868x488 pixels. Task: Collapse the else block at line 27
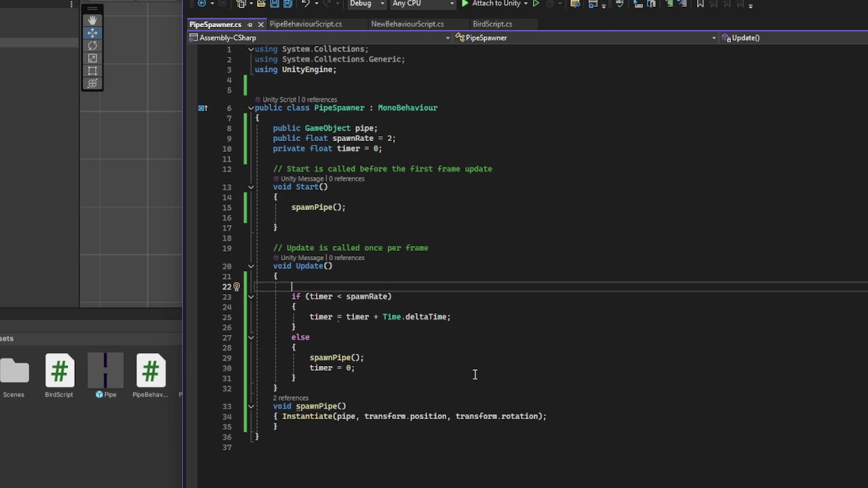click(x=251, y=338)
